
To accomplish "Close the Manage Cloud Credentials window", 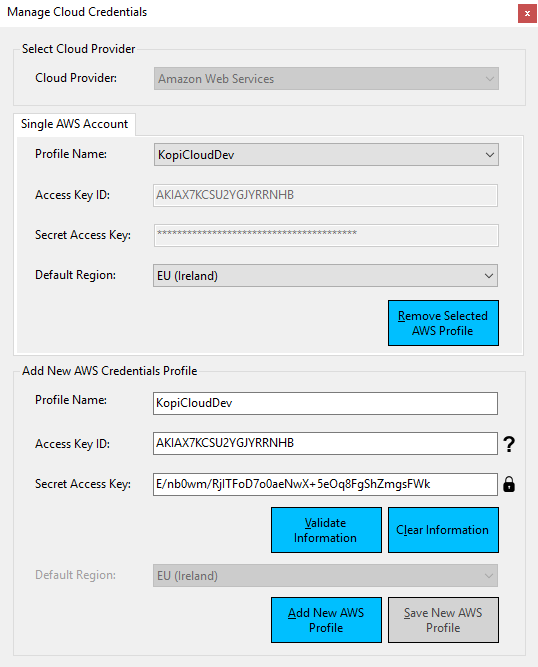I will pos(527,13).
